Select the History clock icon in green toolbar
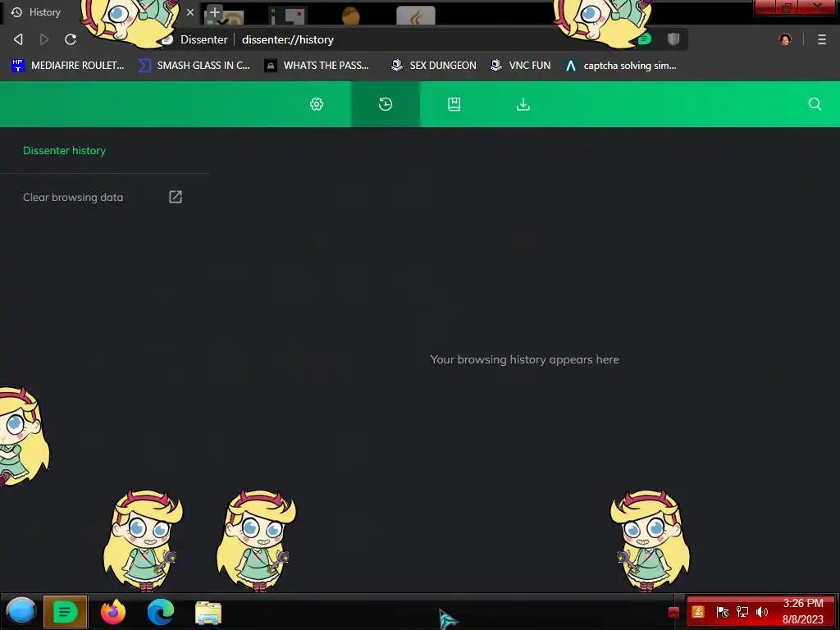840x630 pixels. [386, 104]
